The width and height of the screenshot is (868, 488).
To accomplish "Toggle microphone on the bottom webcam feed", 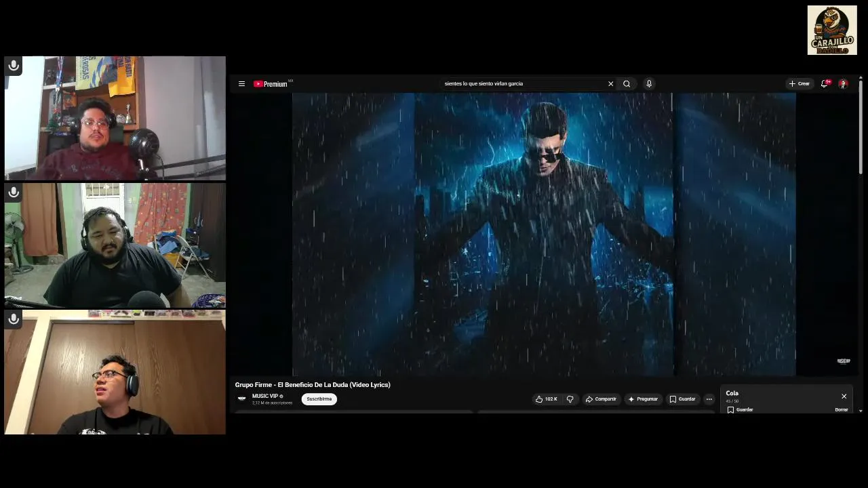I will point(14,319).
